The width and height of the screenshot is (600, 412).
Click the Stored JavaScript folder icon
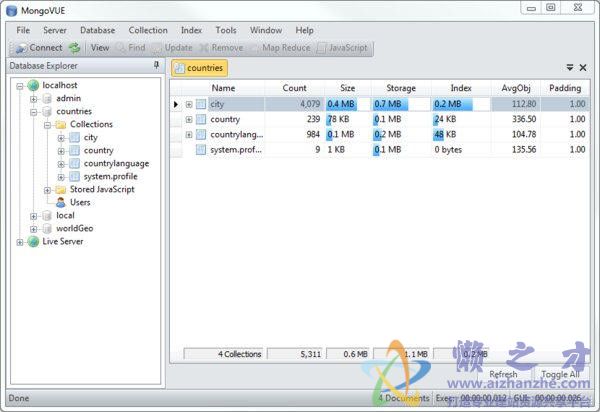click(x=60, y=190)
